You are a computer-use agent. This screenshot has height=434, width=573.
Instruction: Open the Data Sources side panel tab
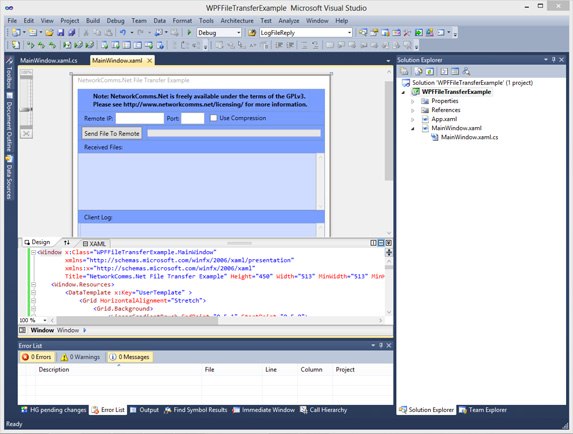[9, 178]
